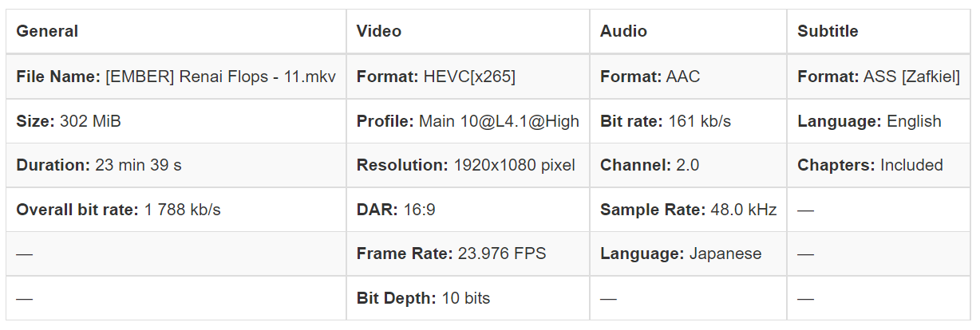Select the Size 302 MiB cell
Viewport: 980px width, 330px height.
point(69,121)
